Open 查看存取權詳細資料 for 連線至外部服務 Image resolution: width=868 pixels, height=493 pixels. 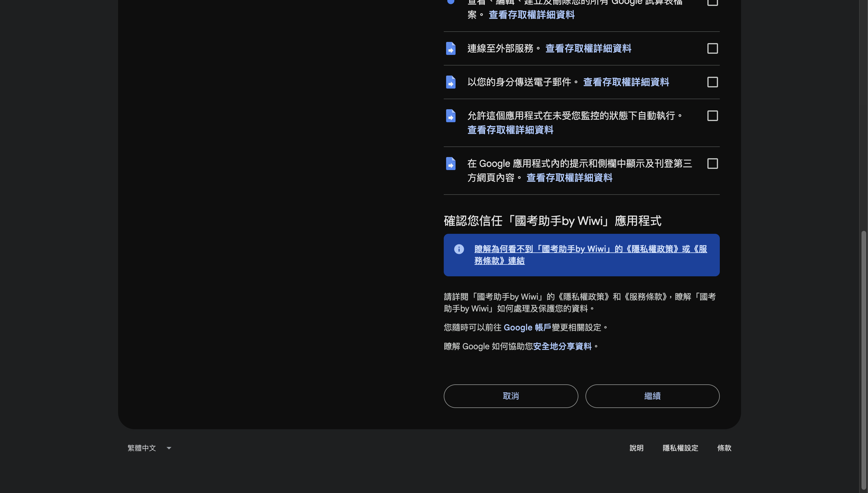click(x=588, y=48)
